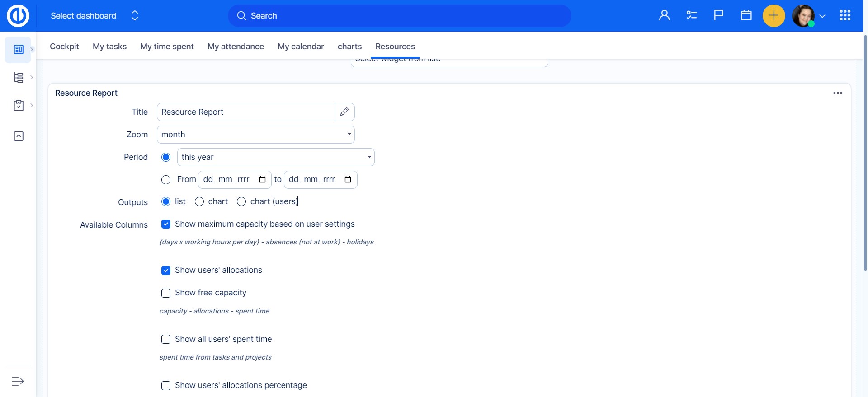Open the My calendar tab
Screen dimensions: 868x397
[x=301, y=47]
